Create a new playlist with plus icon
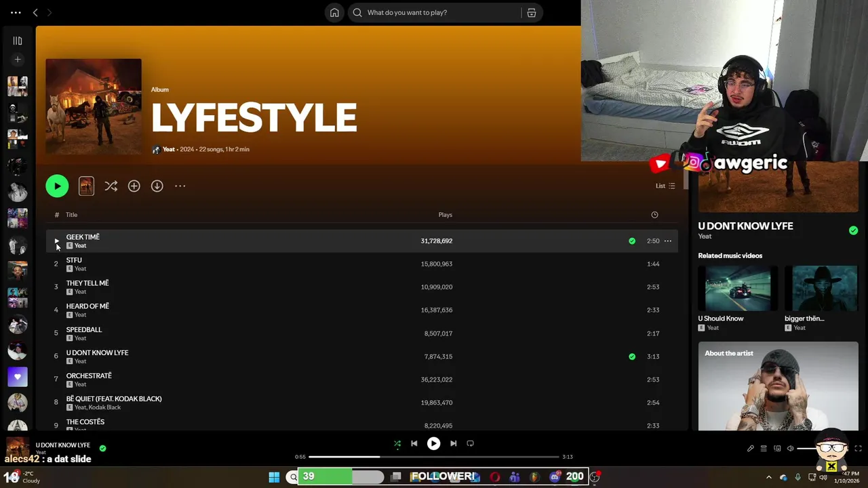The height and width of the screenshot is (488, 868). (x=18, y=60)
